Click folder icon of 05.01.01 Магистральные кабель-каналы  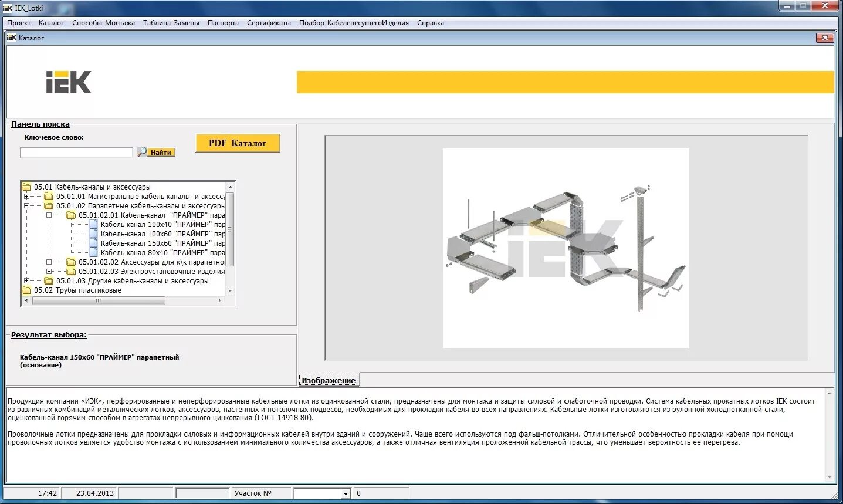49,197
